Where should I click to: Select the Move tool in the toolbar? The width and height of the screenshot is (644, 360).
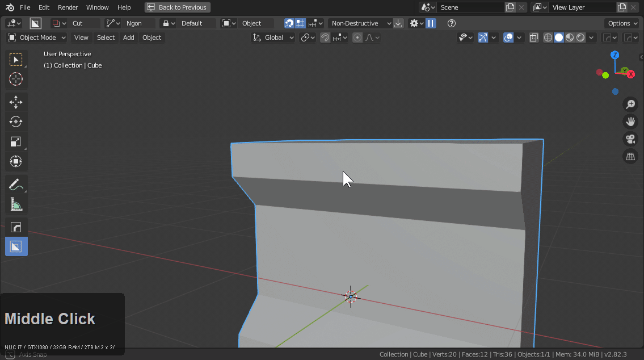click(16, 102)
